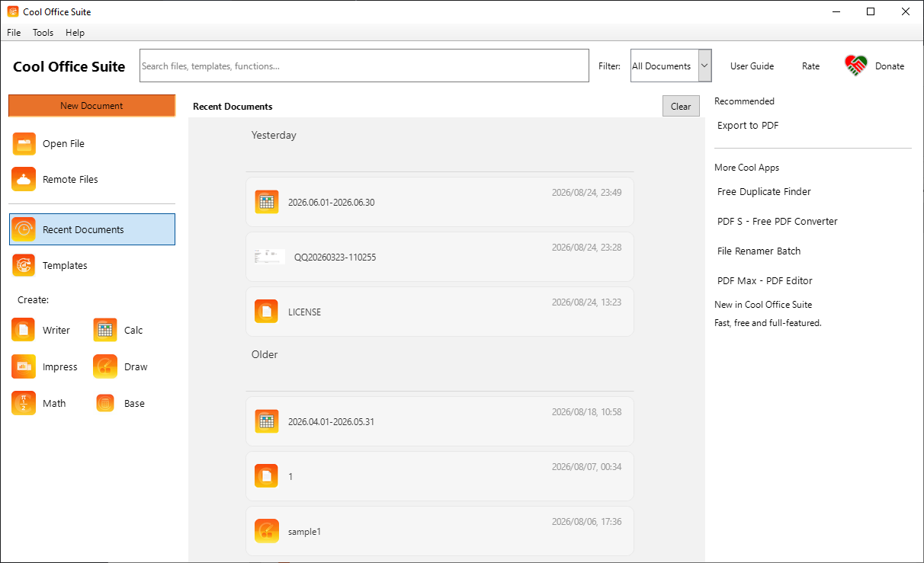Click the Open File label
Screen dimensions: 924x563
[x=63, y=144]
